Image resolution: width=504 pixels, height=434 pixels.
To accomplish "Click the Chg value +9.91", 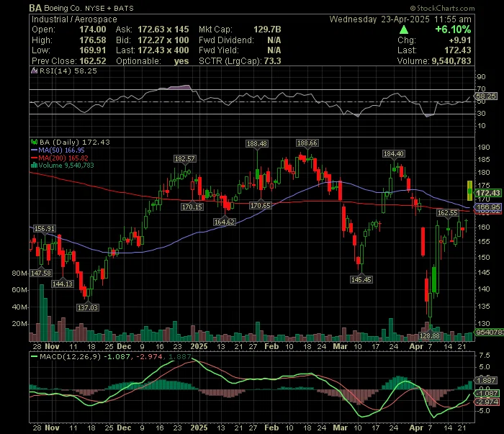I will (x=460, y=40).
